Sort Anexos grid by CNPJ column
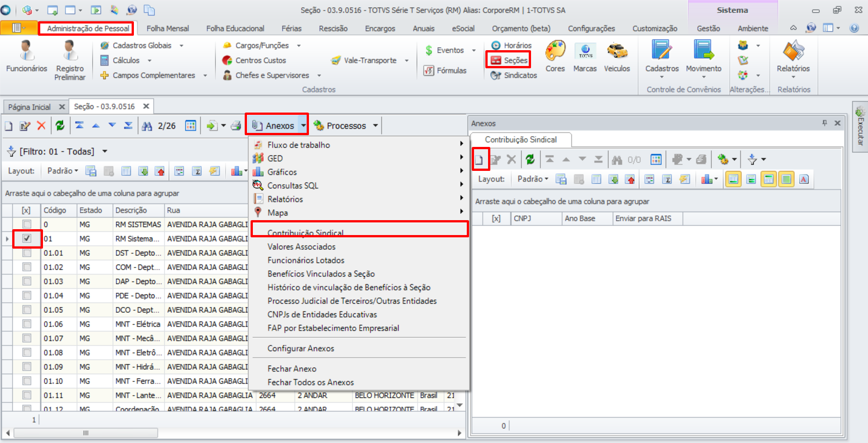Viewport: 868px width, 443px height. (536, 218)
